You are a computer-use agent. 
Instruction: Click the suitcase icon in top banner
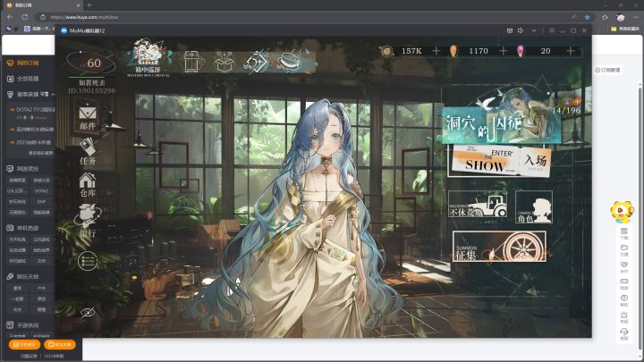point(191,62)
